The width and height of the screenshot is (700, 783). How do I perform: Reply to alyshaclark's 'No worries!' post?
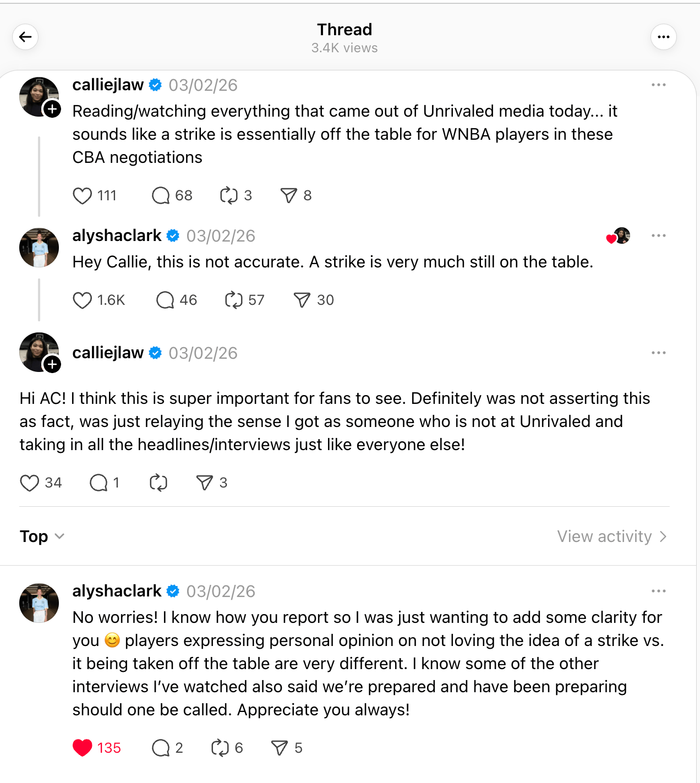(161, 748)
